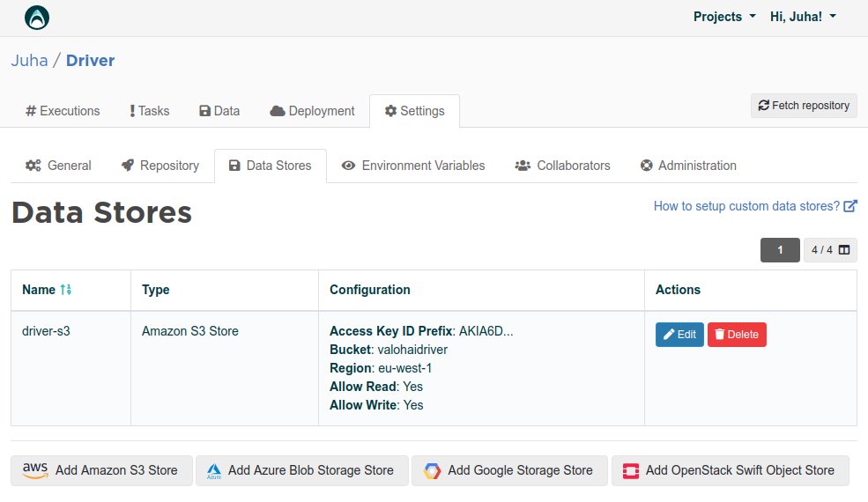Open the Environment Variables sub-tab
Viewport: 868px width, 502px height.
[x=413, y=166]
